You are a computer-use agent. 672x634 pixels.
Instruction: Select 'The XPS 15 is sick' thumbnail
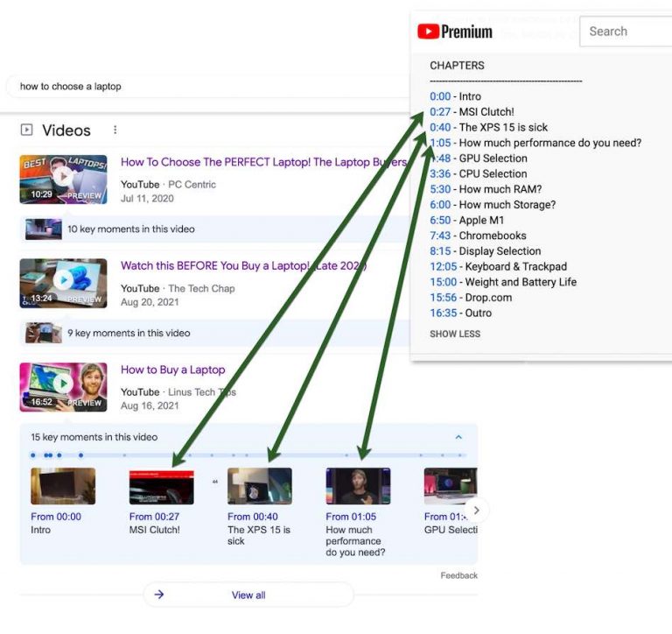point(260,486)
